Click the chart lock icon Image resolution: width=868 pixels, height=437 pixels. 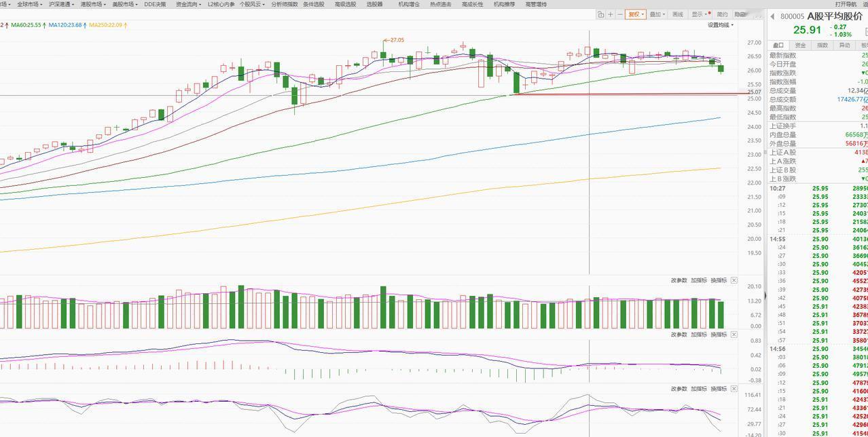(x=601, y=14)
